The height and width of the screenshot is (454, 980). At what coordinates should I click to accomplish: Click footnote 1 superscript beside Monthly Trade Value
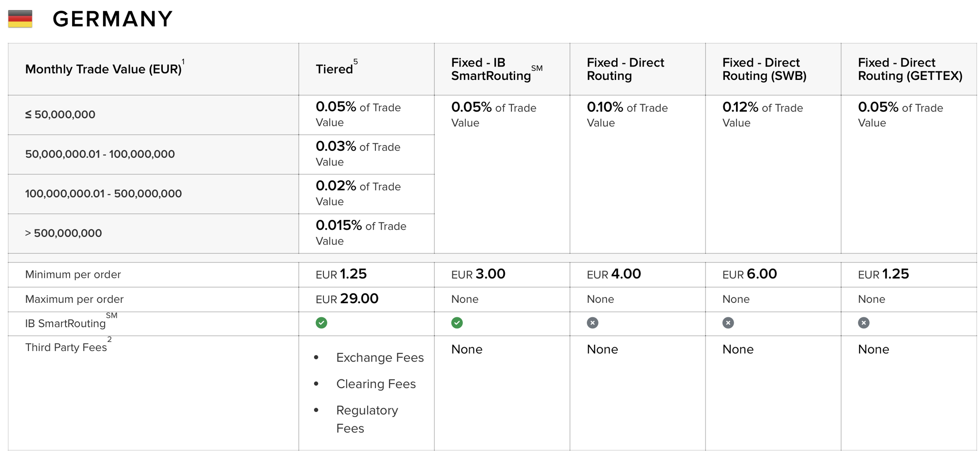coord(183,62)
